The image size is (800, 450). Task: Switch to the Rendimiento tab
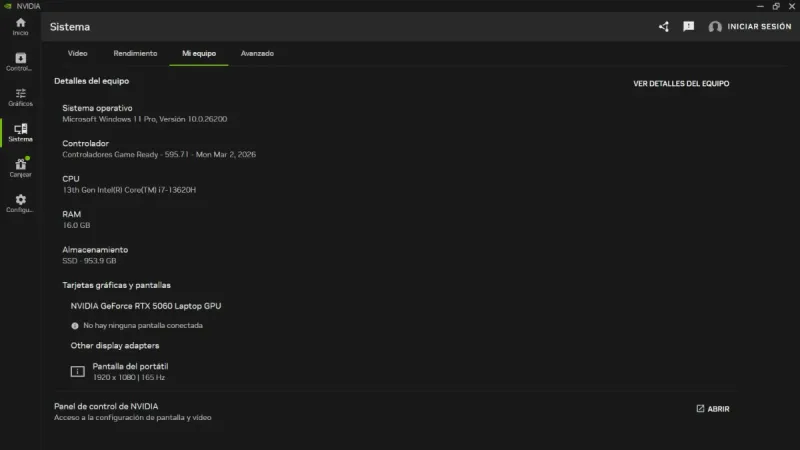[x=135, y=53]
